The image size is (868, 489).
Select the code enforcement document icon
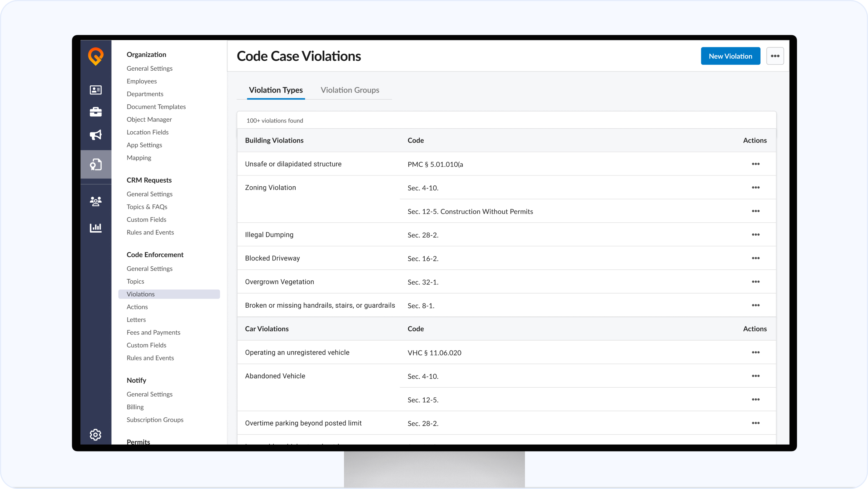(96, 164)
